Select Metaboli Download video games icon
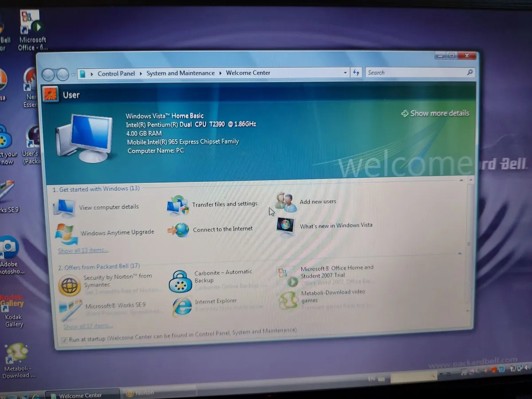This screenshot has height=399, width=532. 288,300
